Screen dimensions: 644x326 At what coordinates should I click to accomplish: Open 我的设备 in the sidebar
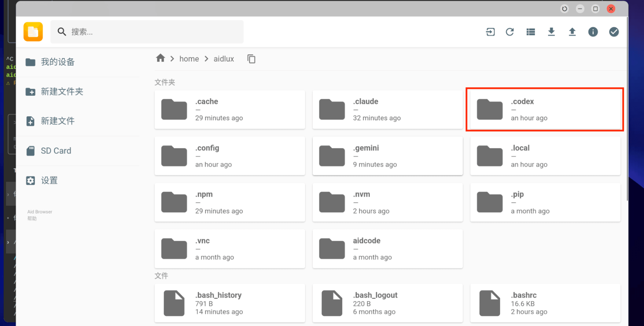click(57, 62)
